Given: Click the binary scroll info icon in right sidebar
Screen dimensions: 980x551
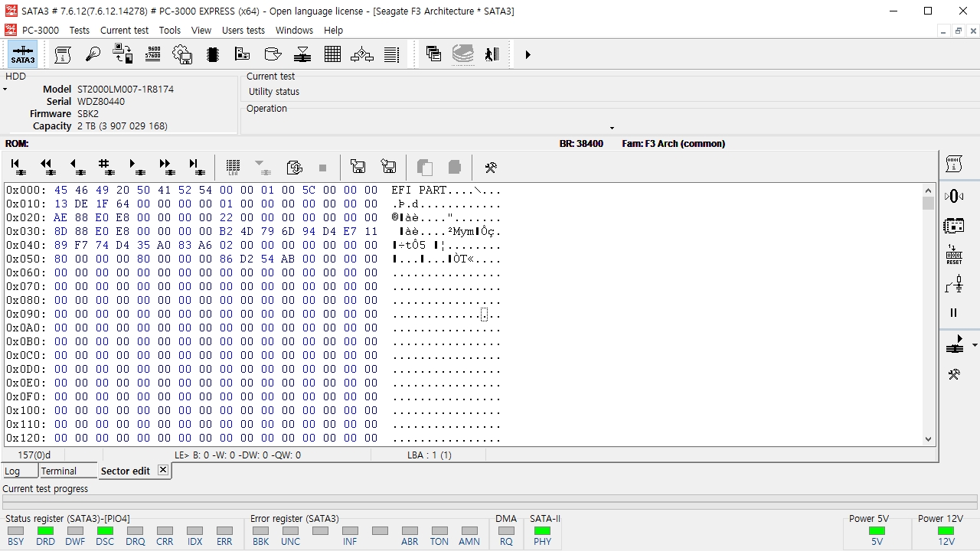Looking at the screenshot, I should pyautogui.click(x=954, y=164).
